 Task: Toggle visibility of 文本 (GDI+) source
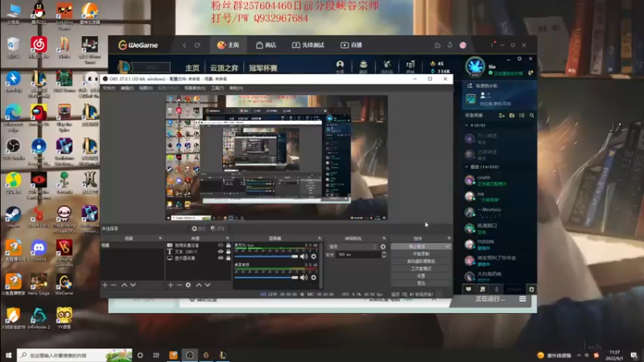coord(221,252)
